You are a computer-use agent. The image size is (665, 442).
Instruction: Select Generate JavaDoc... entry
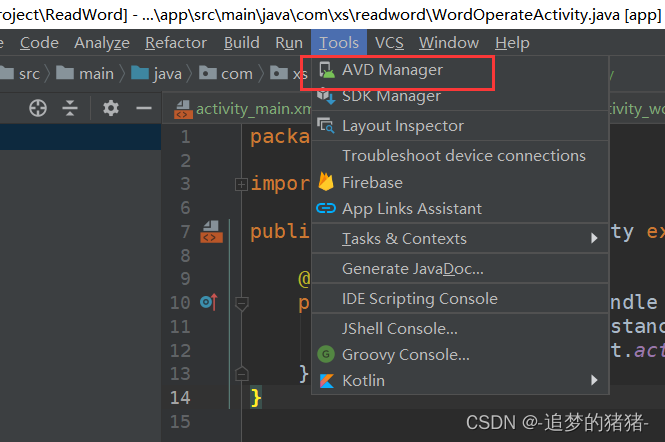(x=460, y=269)
